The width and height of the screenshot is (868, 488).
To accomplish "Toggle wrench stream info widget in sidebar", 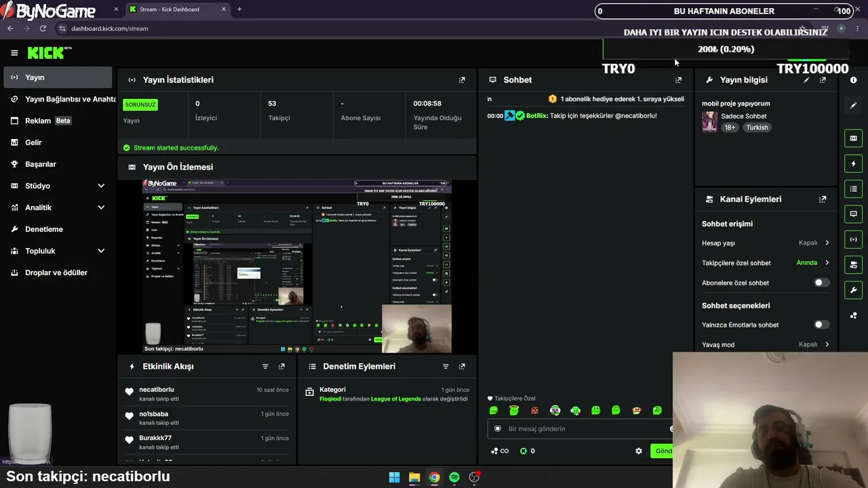I will tap(854, 290).
